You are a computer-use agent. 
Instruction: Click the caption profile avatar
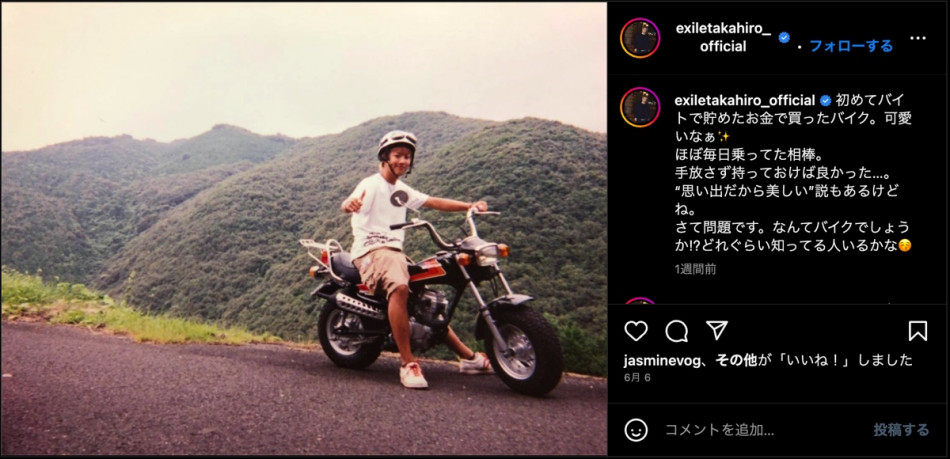[x=640, y=107]
